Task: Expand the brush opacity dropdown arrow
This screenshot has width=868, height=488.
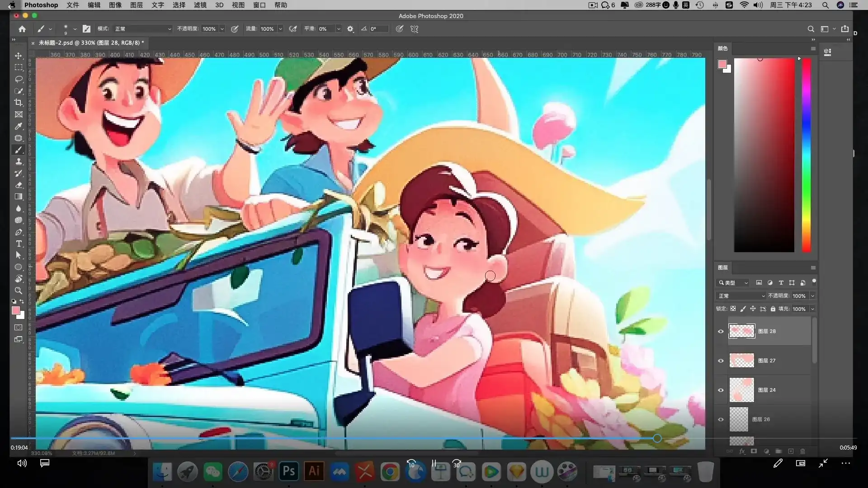Action: (x=222, y=29)
